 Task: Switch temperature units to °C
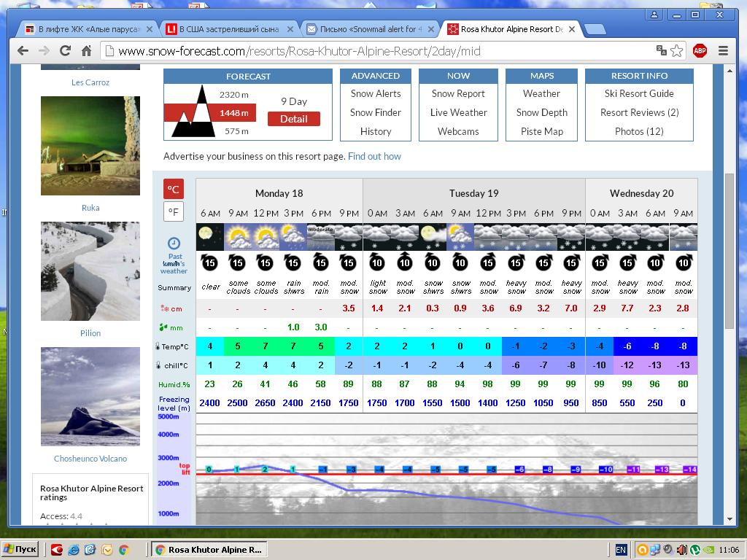pos(174,190)
